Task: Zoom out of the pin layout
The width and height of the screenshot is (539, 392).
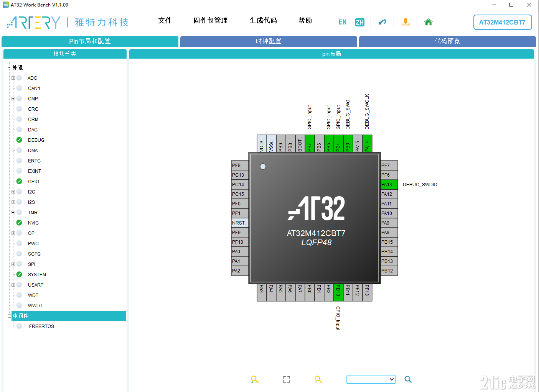Action: coord(318,379)
